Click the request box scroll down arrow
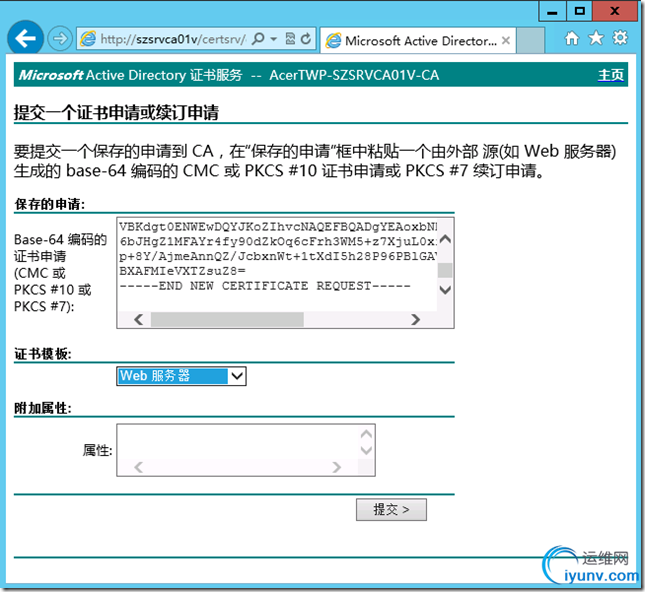Viewport: 645px width, 592px height. tap(445, 290)
